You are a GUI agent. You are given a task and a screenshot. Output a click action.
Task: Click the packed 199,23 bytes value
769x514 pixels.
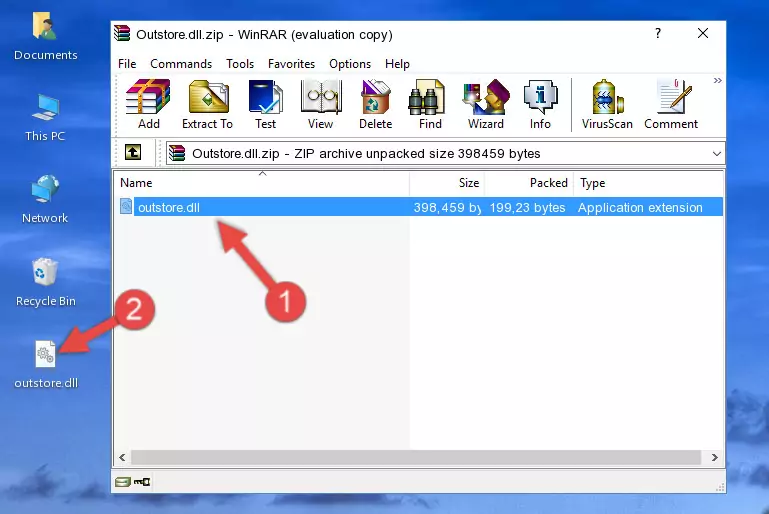tap(527, 207)
